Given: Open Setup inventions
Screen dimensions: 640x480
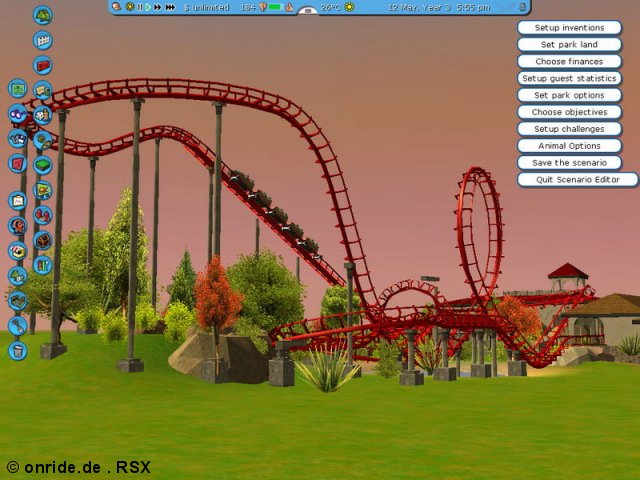Looking at the screenshot, I should click(x=569, y=28).
